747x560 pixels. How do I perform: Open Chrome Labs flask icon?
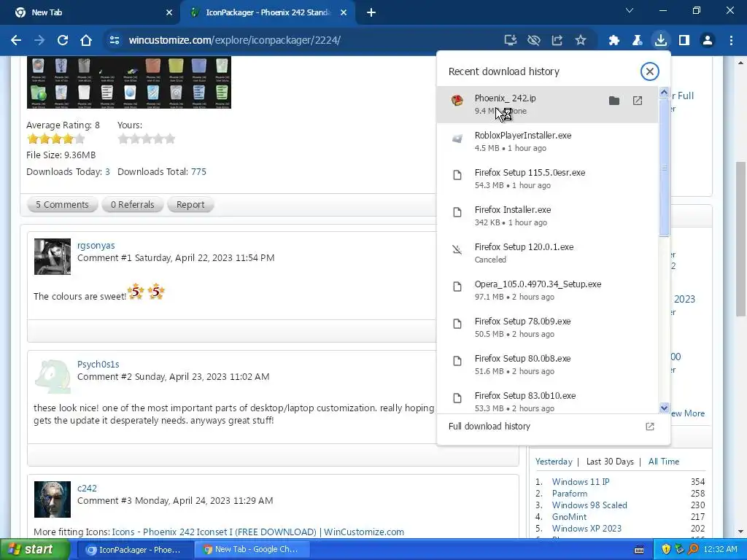point(638,41)
